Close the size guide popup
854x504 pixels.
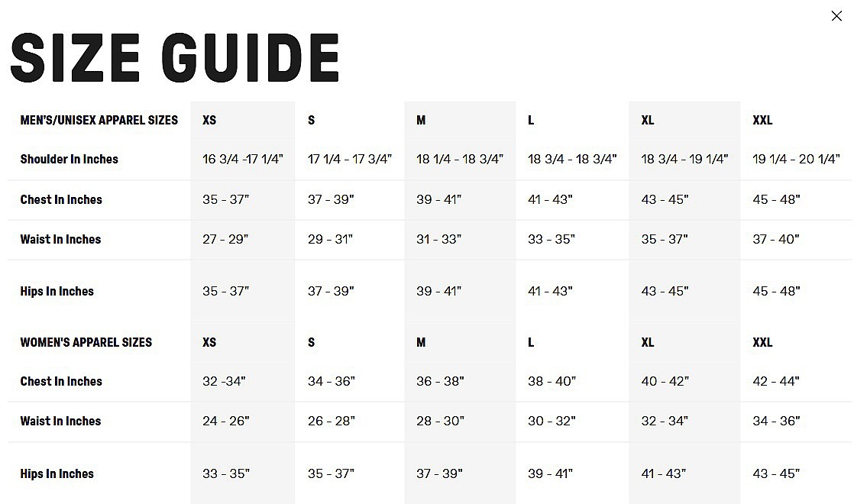836,16
